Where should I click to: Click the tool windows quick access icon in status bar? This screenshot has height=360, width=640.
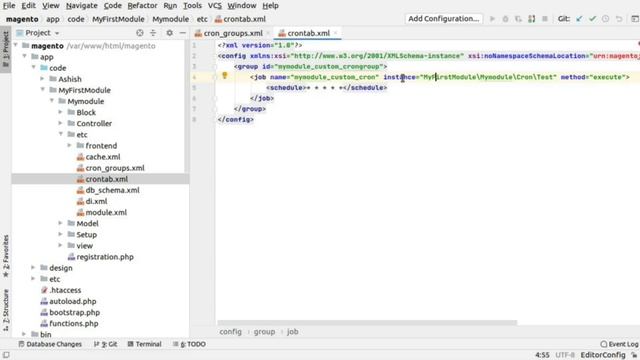click(x=6, y=355)
